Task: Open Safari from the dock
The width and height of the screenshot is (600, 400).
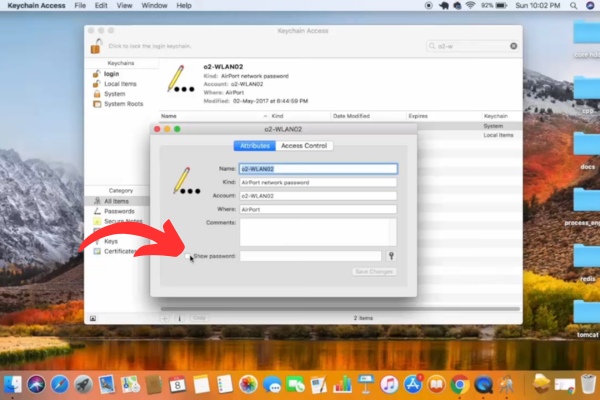Action: 60,384
